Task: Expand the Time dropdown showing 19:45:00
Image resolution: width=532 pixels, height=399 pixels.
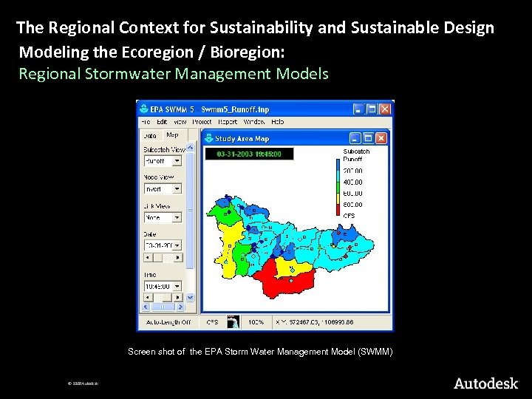Action: click(177, 287)
